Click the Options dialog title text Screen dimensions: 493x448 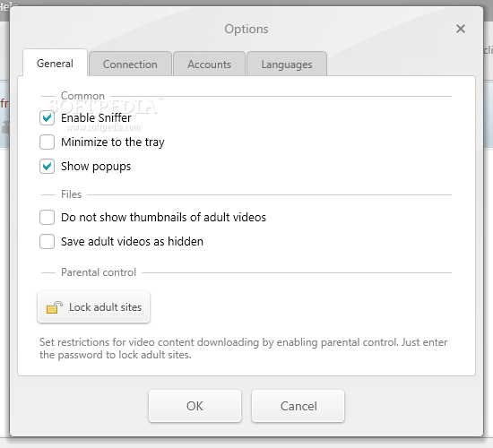point(246,30)
